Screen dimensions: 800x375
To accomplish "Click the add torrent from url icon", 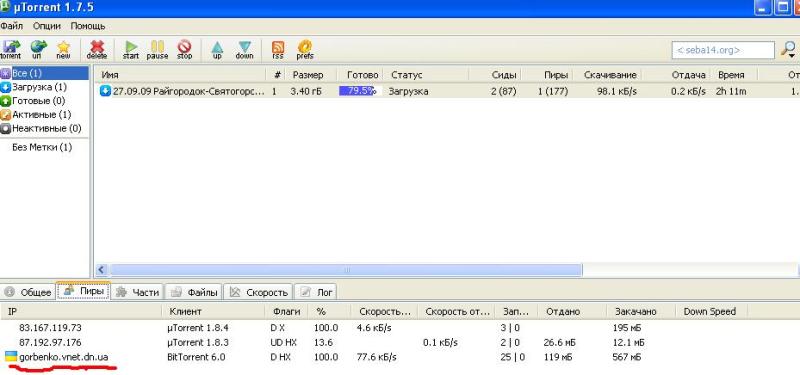I will [37, 50].
